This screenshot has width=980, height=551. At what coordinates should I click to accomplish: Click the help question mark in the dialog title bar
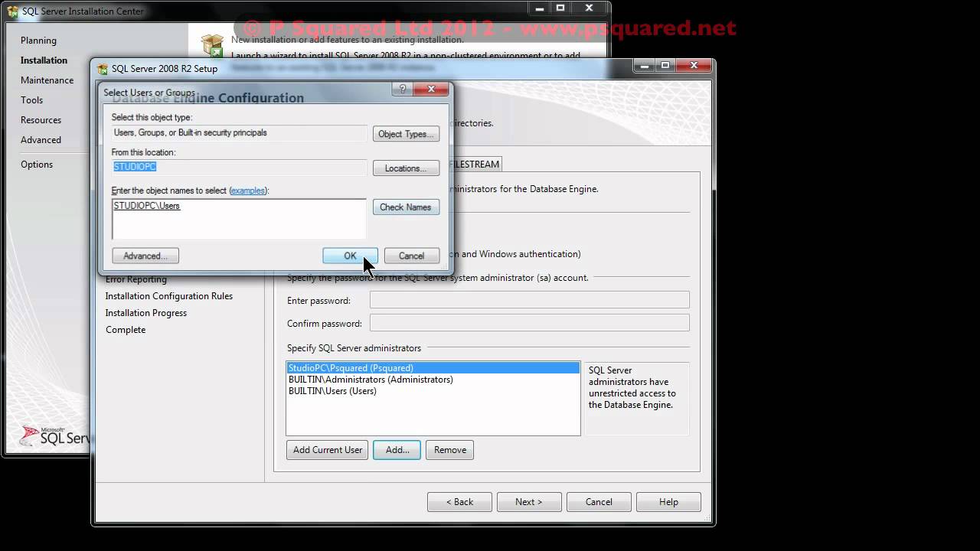[403, 90]
